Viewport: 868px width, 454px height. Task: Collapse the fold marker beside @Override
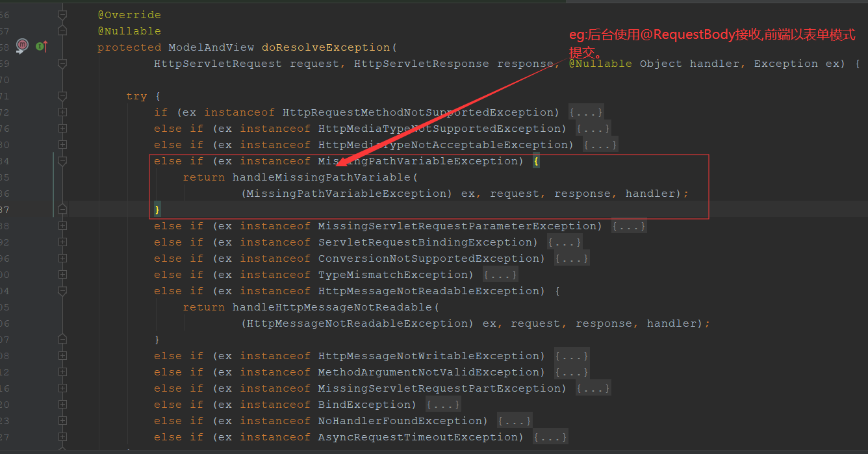(62, 14)
